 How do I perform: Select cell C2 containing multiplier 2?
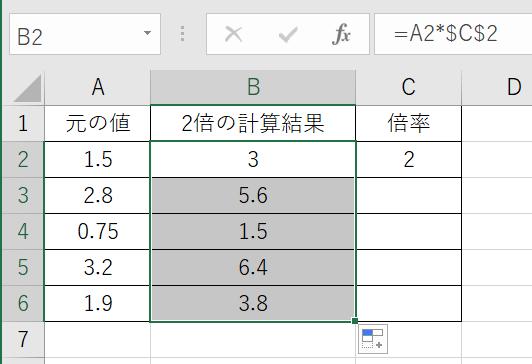coord(409,159)
